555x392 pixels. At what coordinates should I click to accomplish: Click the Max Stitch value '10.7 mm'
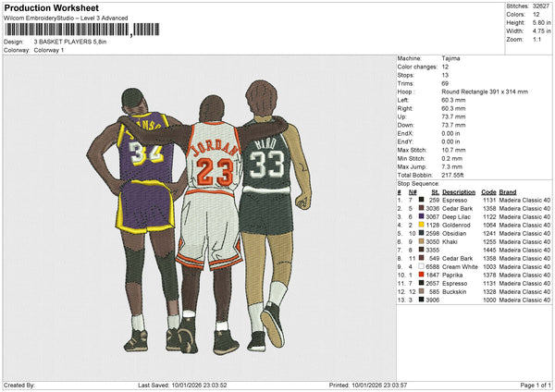[453, 150]
